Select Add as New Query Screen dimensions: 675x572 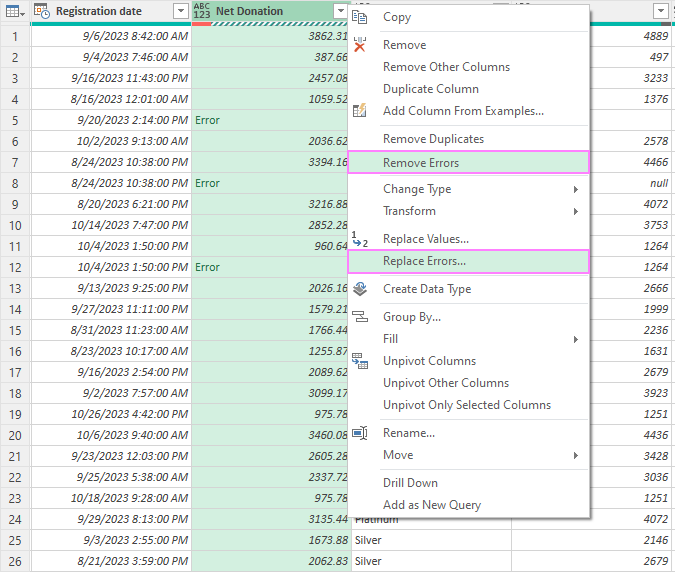pos(468,504)
